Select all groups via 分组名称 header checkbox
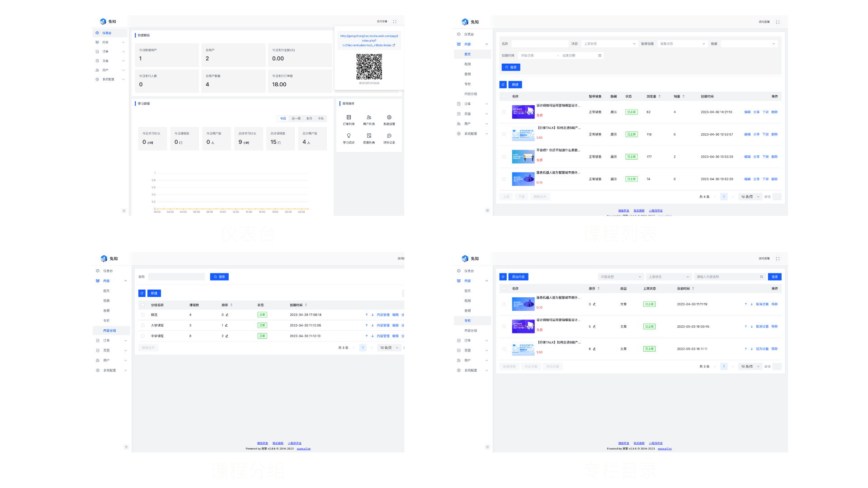 [143, 305]
